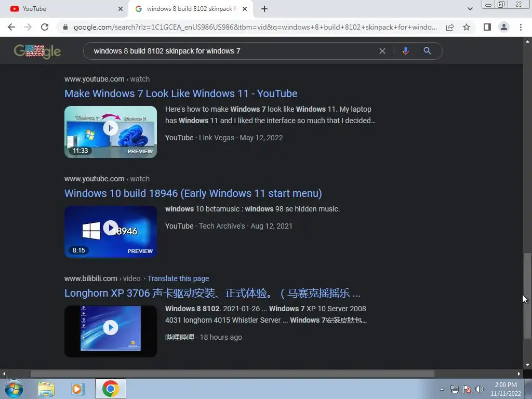The image size is (532, 399).
Task: Switch to the YouTube tab
Action: point(64,9)
